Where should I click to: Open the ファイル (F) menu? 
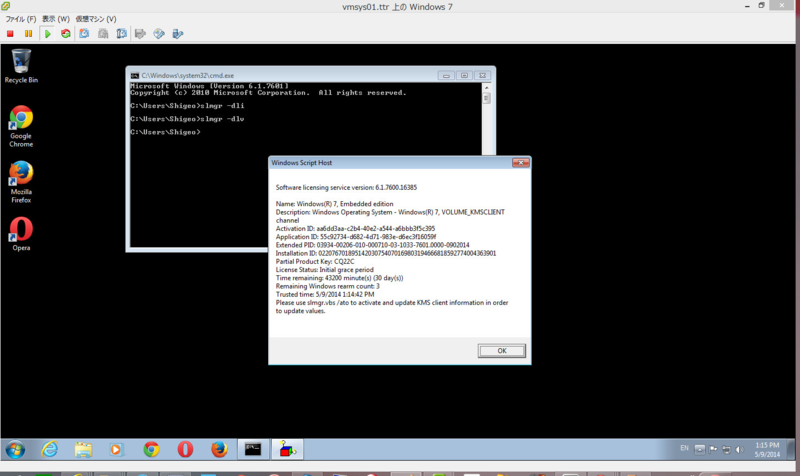[20, 19]
